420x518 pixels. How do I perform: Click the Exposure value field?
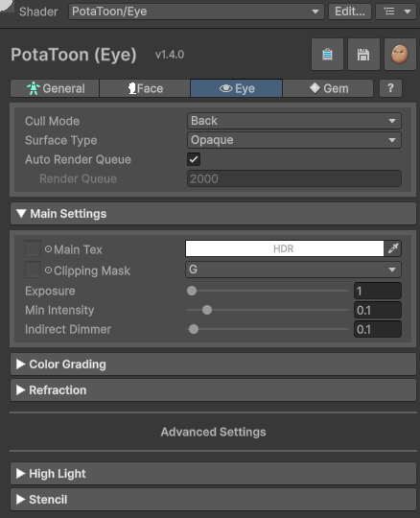(378, 291)
